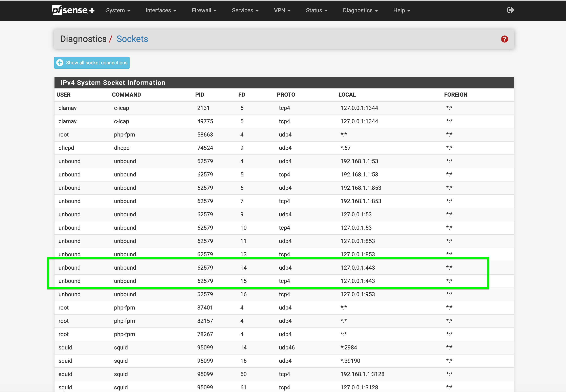The image size is (566, 392).
Task: Click the USER column header
Action: pos(63,95)
